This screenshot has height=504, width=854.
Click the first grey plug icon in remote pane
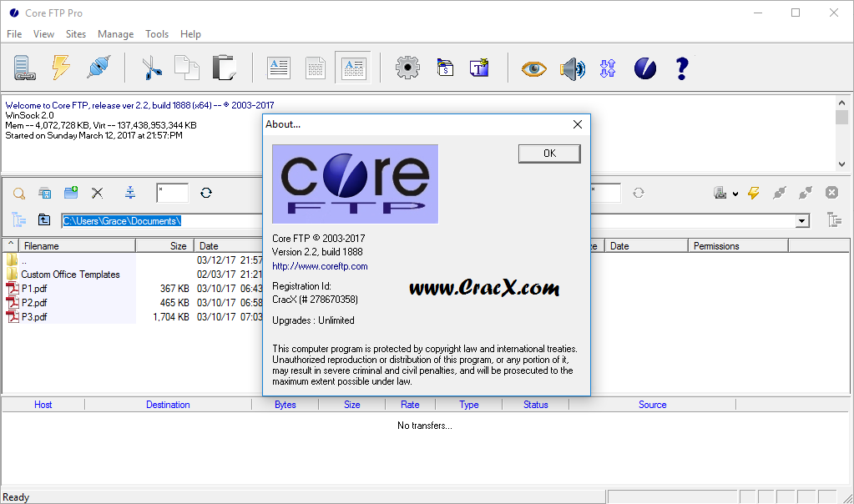tap(780, 193)
